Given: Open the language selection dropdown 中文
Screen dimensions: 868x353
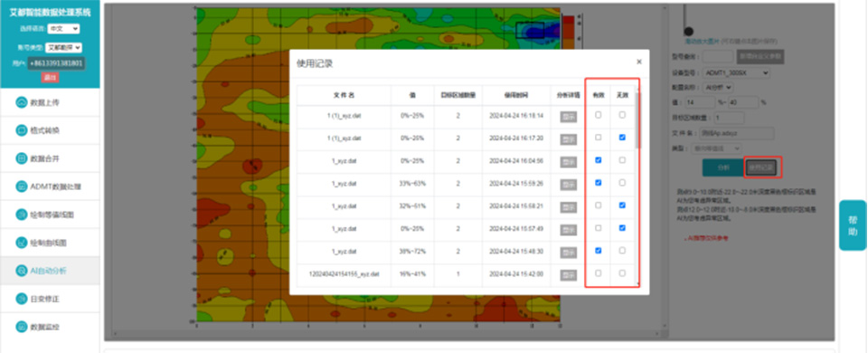Looking at the screenshot, I should click(63, 28).
